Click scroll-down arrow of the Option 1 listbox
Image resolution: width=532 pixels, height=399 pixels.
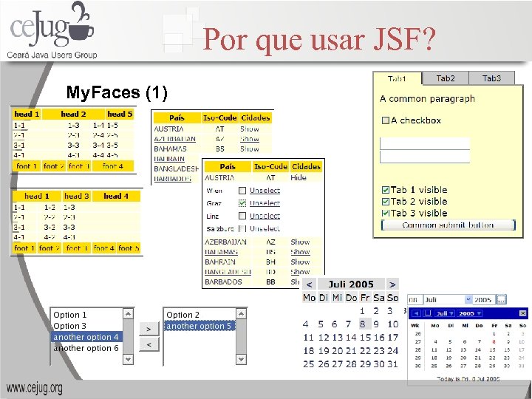[128, 358]
